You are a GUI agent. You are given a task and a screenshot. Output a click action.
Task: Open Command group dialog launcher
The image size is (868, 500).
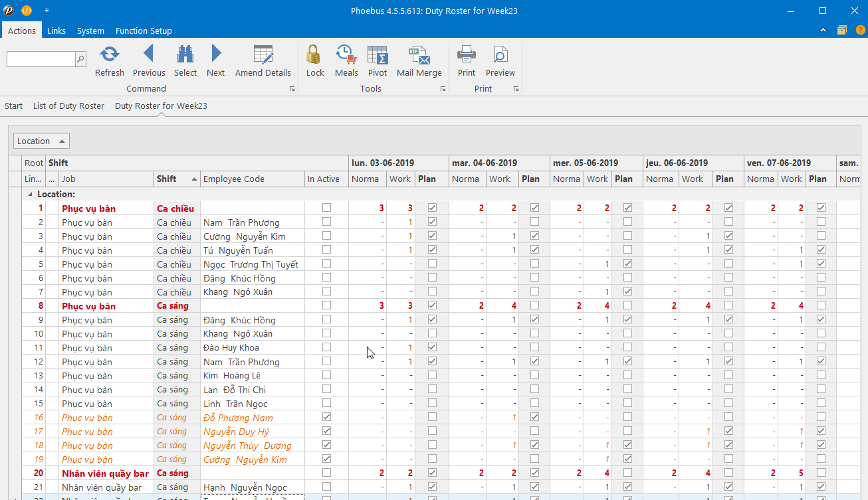pyautogui.click(x=292, y=88)
